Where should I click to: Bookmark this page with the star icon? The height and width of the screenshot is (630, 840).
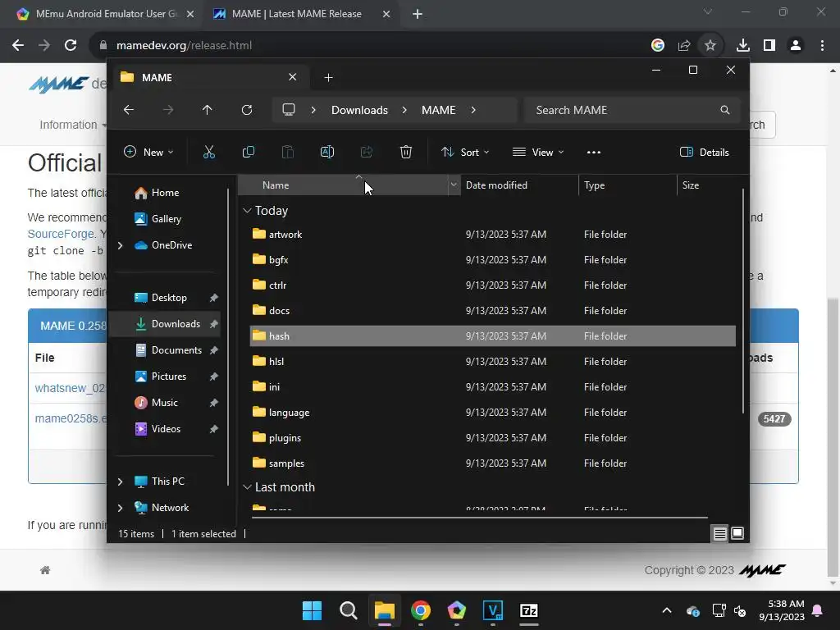(710, 46)
